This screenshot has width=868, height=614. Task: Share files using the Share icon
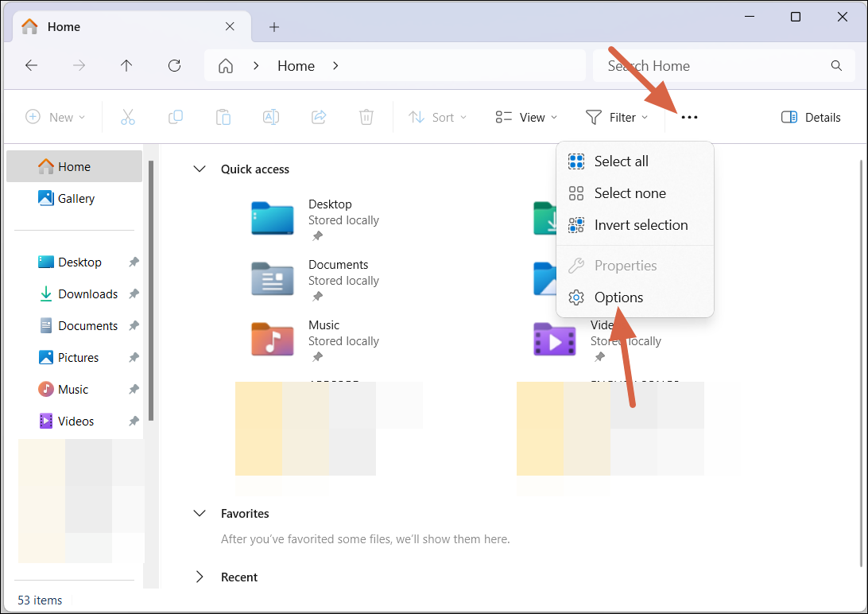click(319, 117)
